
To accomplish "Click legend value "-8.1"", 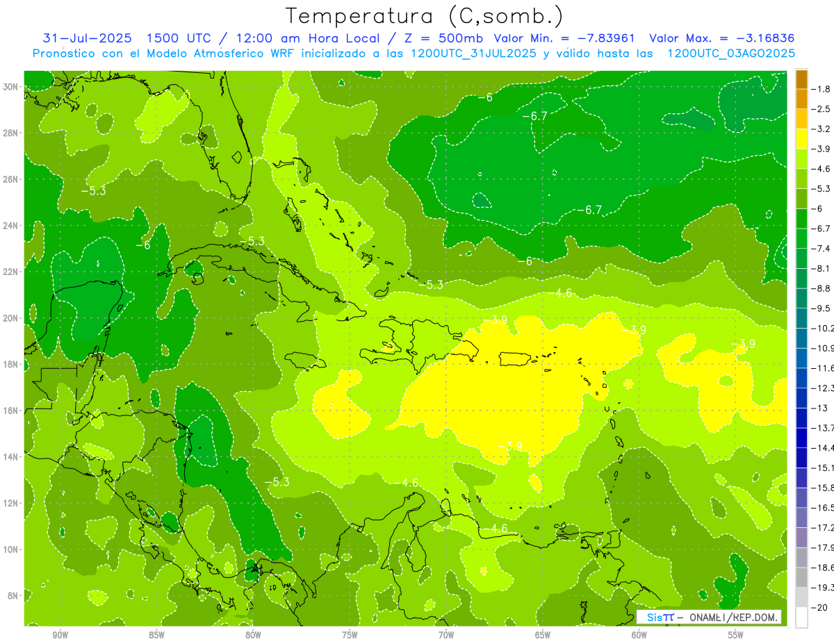I will (x=821, y=268).
